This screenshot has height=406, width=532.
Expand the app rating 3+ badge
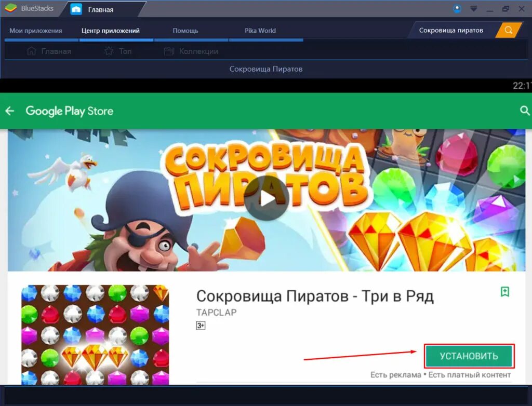(x=200, y=325)
